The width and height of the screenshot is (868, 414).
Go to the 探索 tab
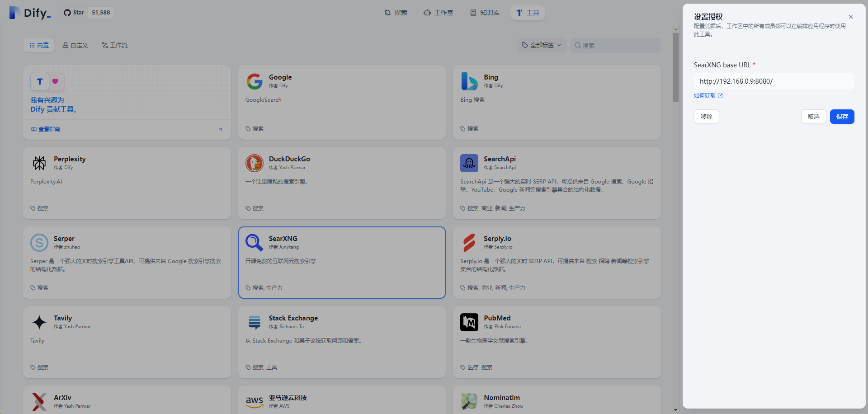point(396,13)
